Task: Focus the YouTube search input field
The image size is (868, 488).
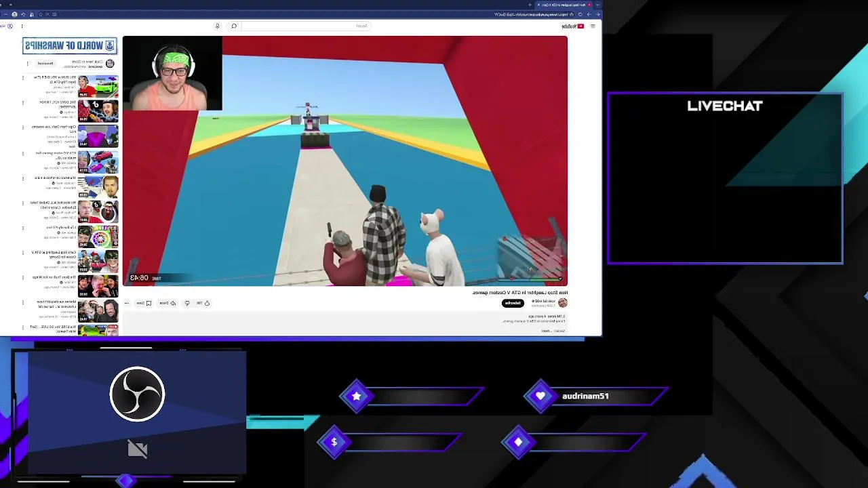Action: 305,26
